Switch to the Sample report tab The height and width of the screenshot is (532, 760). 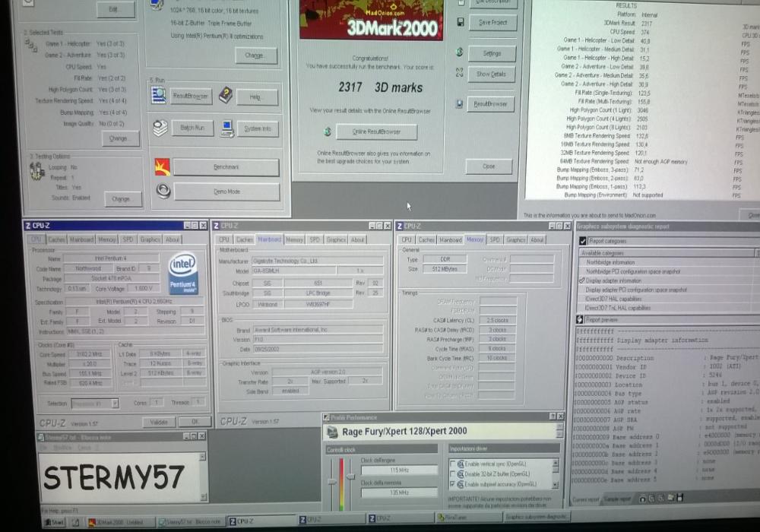pos(617,499)
